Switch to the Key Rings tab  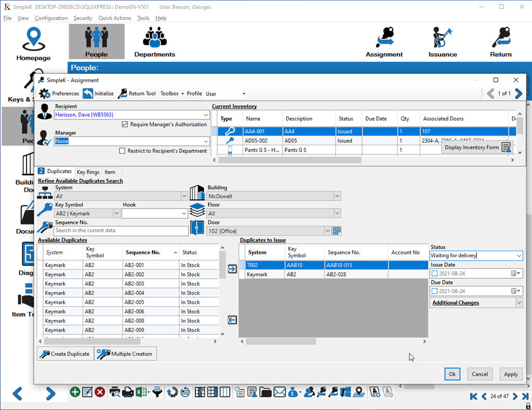[88, 171]
